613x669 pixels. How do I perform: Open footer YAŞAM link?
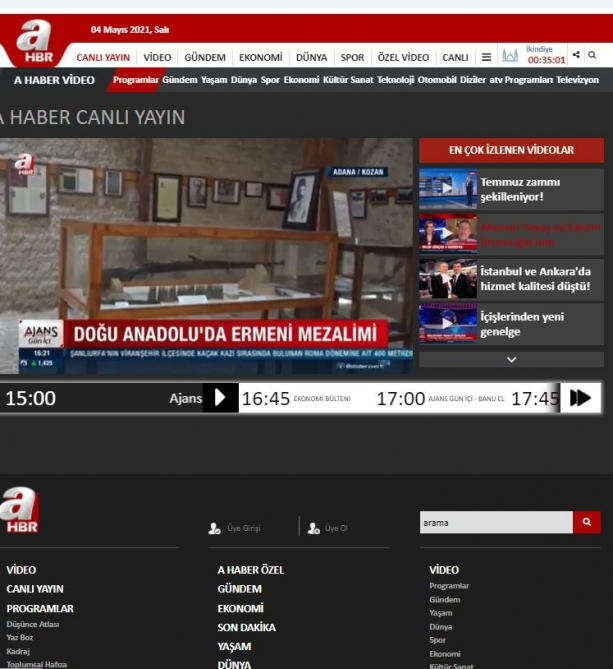[234, 647]
